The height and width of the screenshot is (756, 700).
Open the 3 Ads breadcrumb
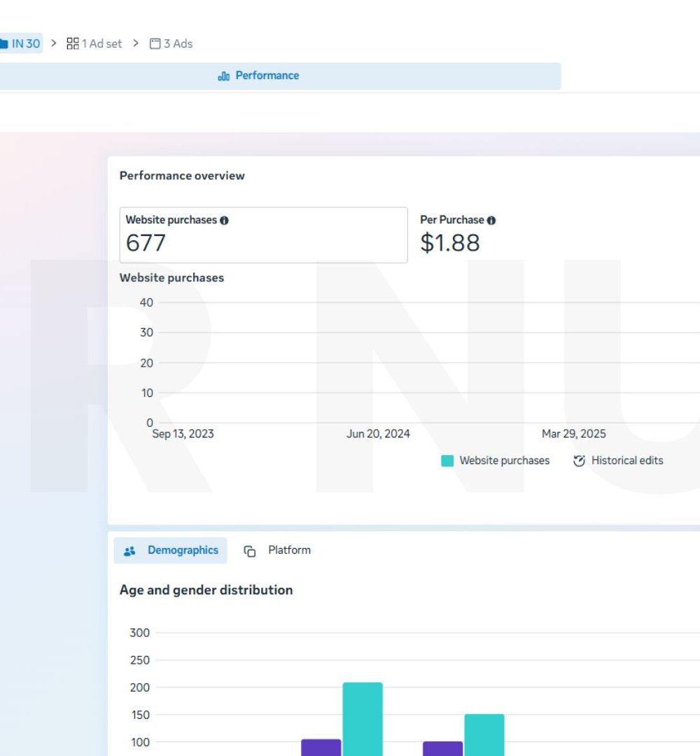[171, 43]
